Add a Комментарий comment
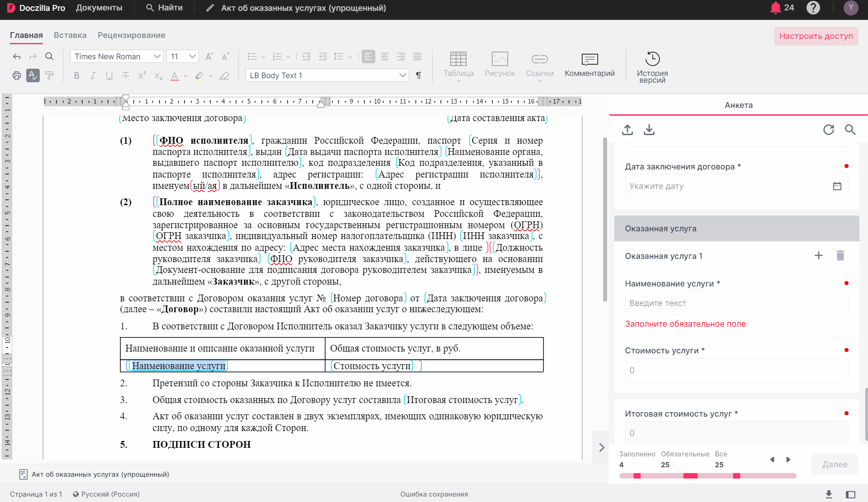868x502 pixels. point(590,64)
